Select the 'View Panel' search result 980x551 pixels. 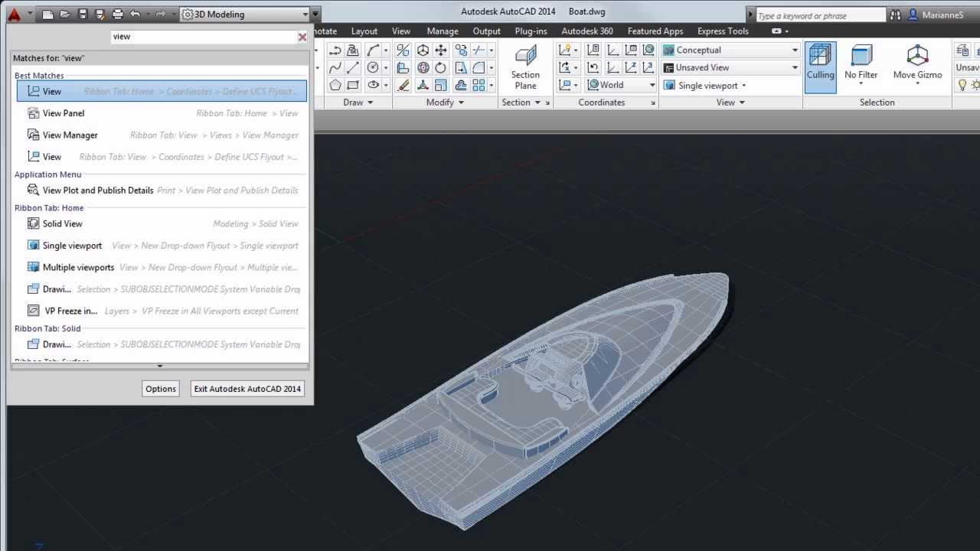(162, 113)
